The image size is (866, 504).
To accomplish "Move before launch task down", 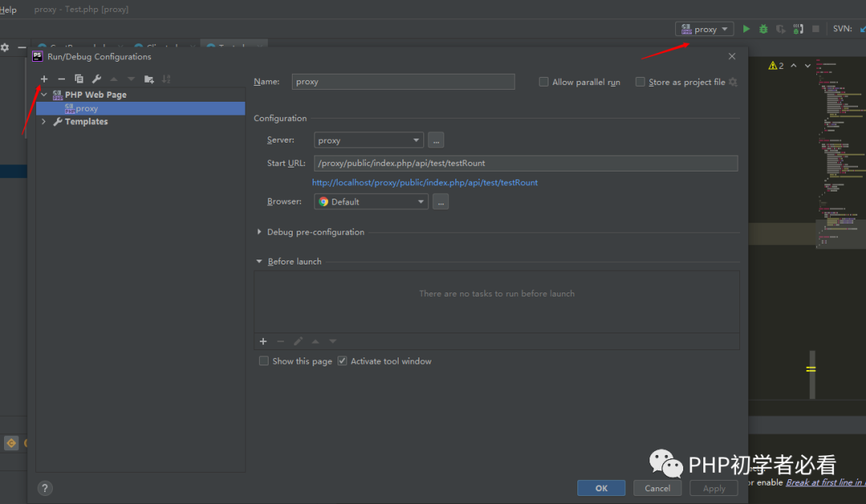I will (x=333, y=341).
